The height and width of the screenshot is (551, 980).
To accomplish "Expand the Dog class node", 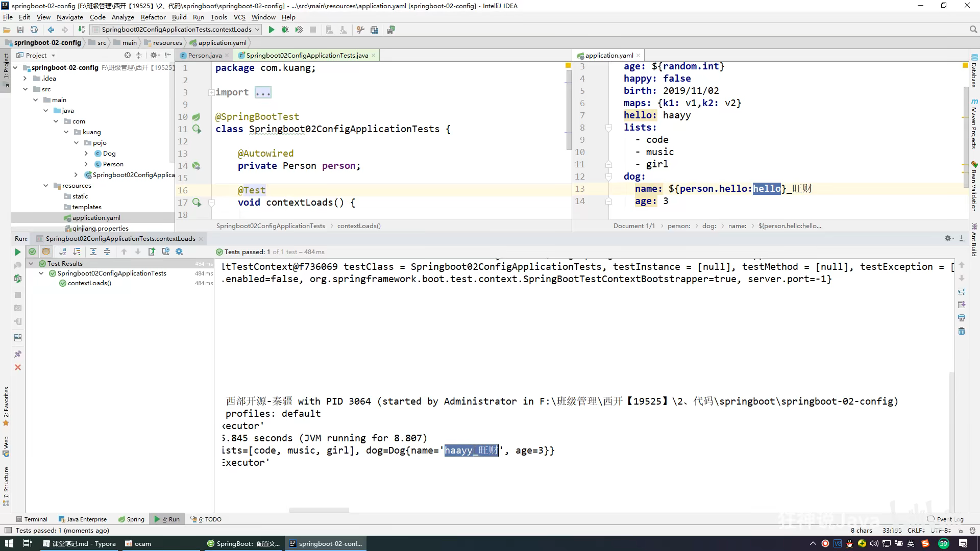I will click(86, 154).
